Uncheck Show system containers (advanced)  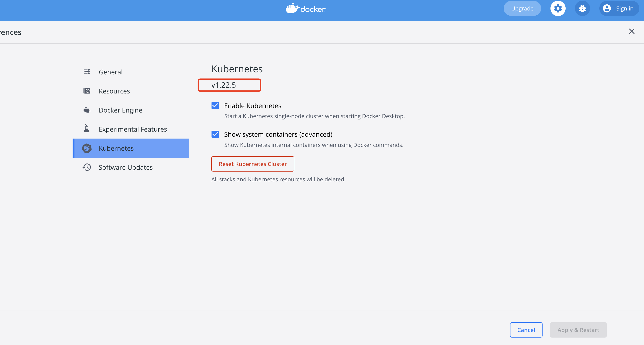click(215, 134)
